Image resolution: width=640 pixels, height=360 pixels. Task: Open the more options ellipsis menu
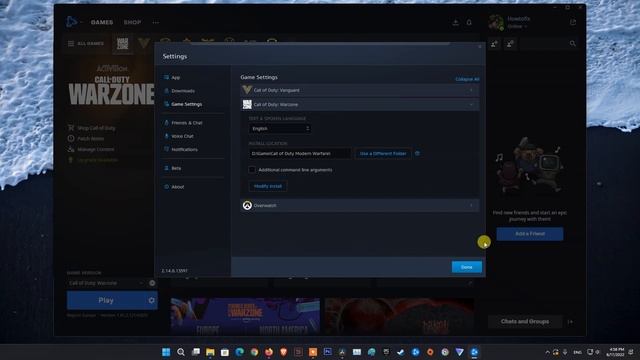click(156, 22)
